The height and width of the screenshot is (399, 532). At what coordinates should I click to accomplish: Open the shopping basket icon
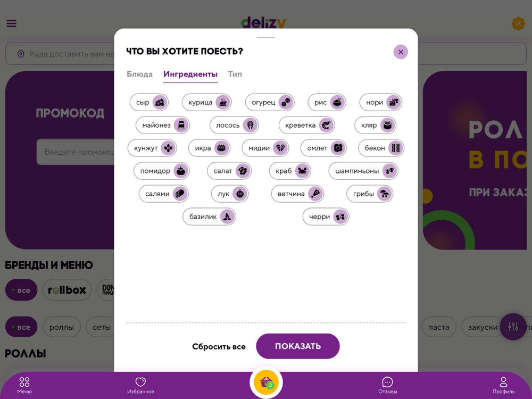(x=266, y=383)
